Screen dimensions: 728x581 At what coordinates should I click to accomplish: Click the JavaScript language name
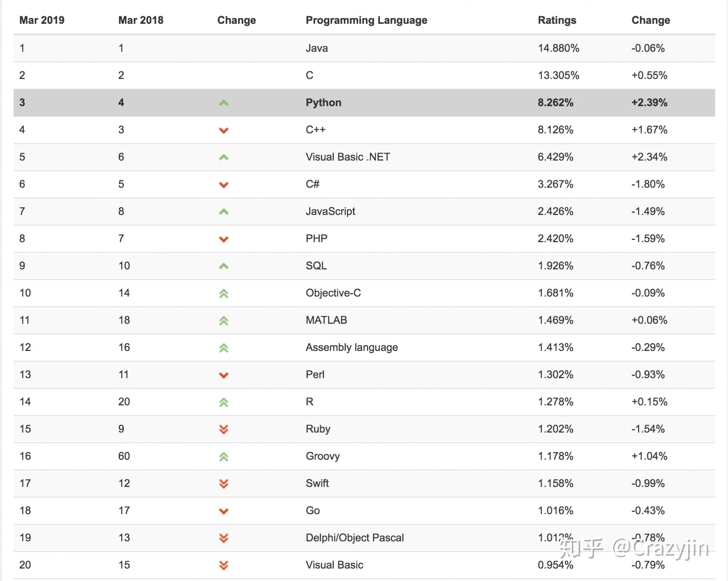(330, 211)
